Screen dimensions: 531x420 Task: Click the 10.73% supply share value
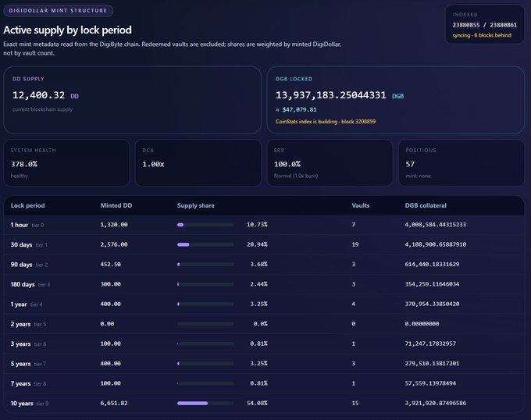click(x=257, y=224)
